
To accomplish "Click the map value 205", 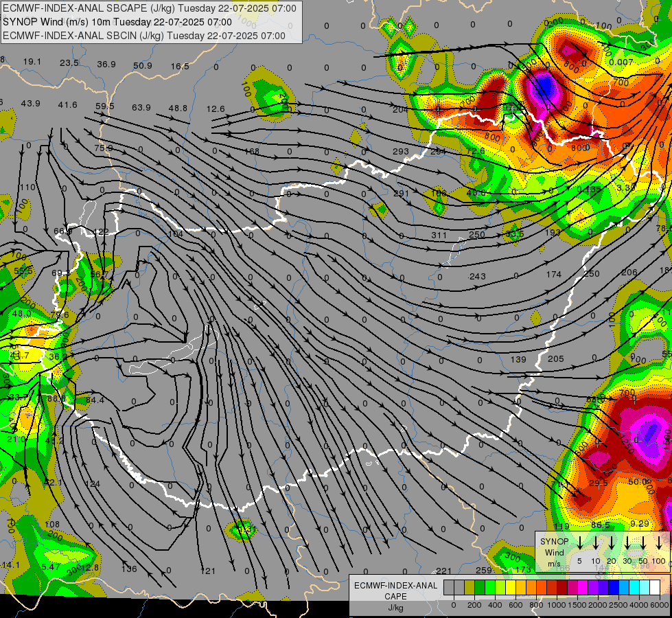I will pyautogui.click(x=555, y=358).
